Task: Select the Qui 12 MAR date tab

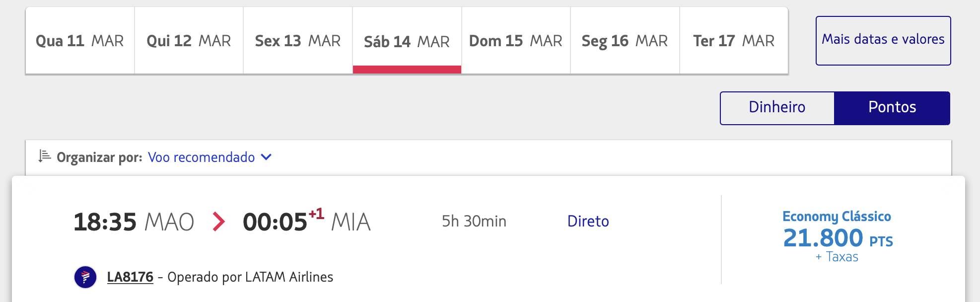Action: 189,41
